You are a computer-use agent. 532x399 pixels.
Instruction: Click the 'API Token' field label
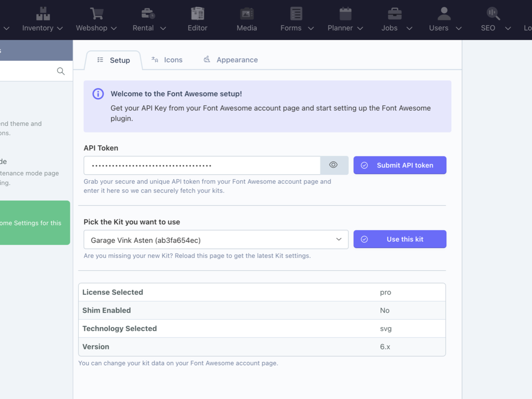(101, 148)
